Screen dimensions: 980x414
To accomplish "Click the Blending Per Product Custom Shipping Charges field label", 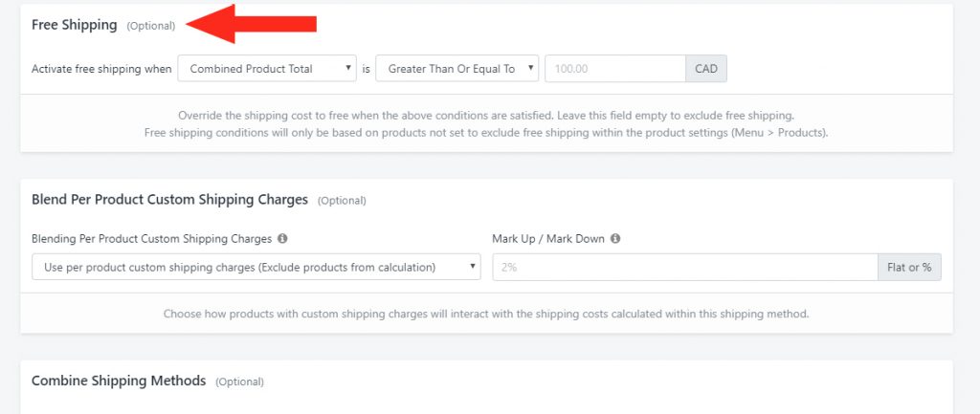I will coord(152,238).
